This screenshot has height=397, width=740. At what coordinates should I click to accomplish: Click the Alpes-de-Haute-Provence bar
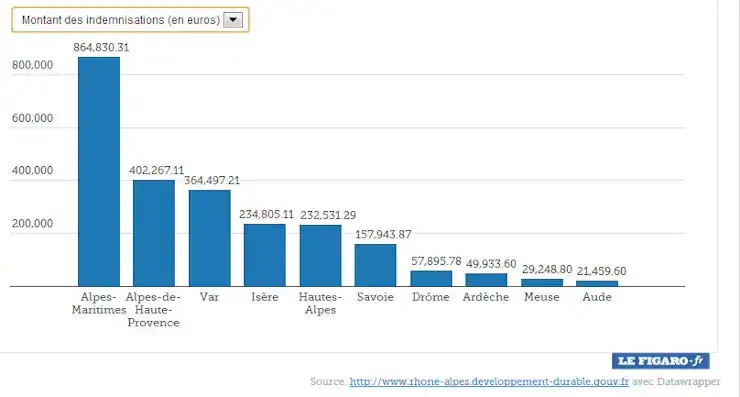(154, 233)
